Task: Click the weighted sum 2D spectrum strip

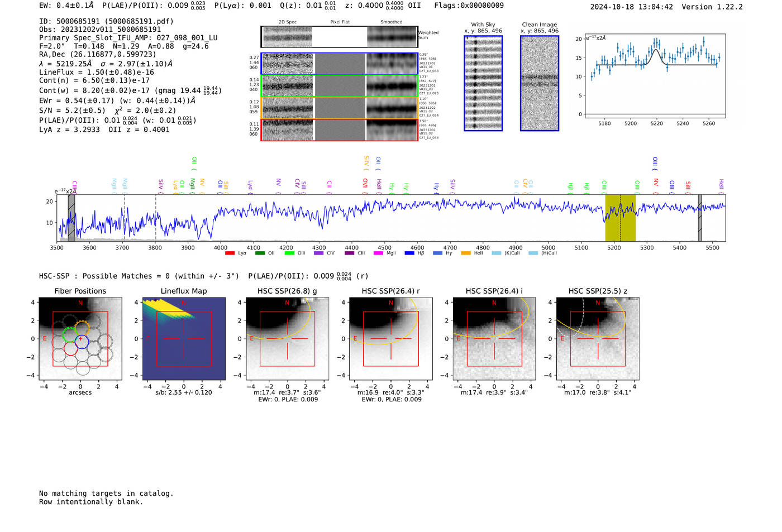Action: [x=339, y=37]
